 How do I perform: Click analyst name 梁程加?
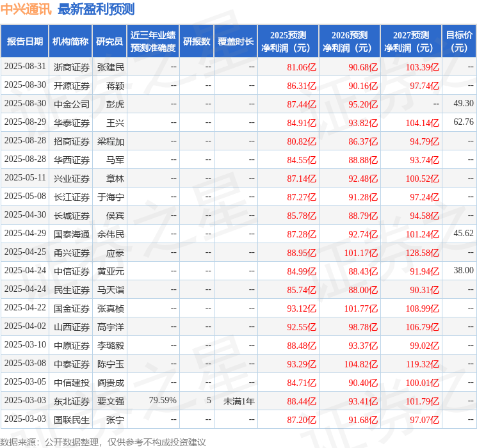111,141
